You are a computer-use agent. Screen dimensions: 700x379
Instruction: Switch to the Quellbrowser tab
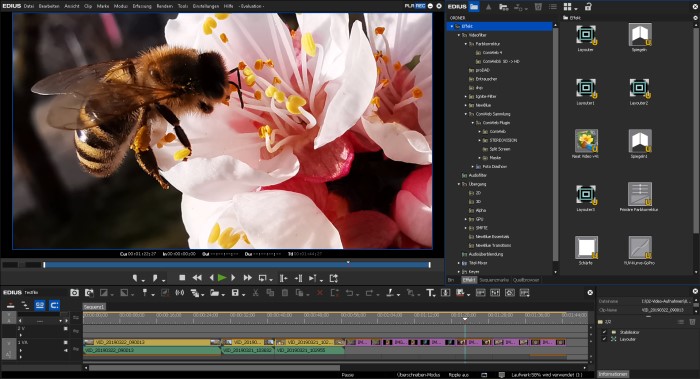526,280
